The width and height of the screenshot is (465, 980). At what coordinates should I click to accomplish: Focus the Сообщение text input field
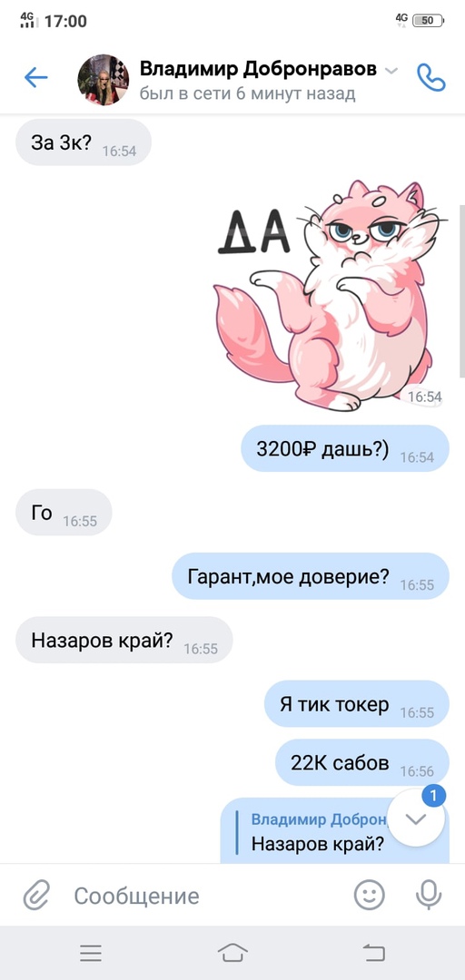point(206,896)
